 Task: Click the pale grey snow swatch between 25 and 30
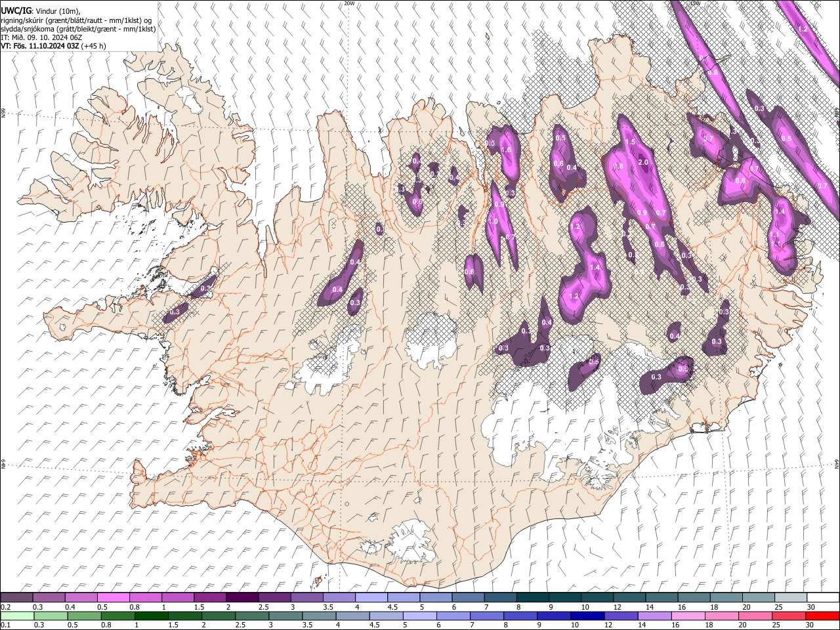point(791,597)
